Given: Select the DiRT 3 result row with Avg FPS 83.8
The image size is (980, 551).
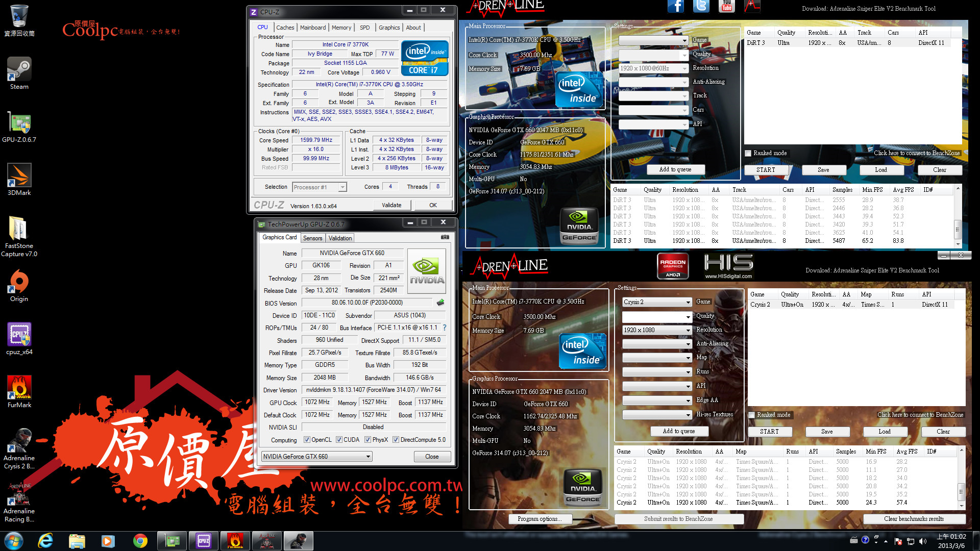Looking at the screenshot, I should point(781,241).
